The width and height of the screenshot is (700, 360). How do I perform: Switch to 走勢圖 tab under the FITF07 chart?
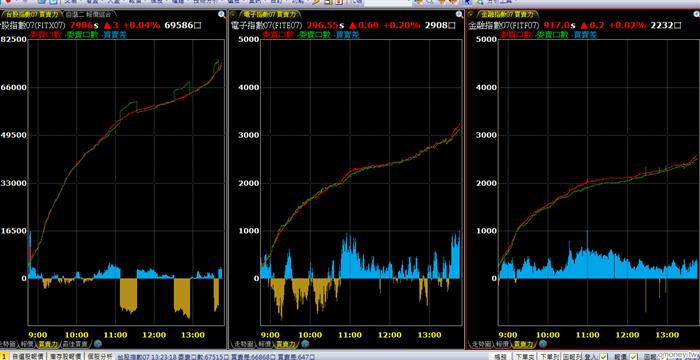point(481,344)
